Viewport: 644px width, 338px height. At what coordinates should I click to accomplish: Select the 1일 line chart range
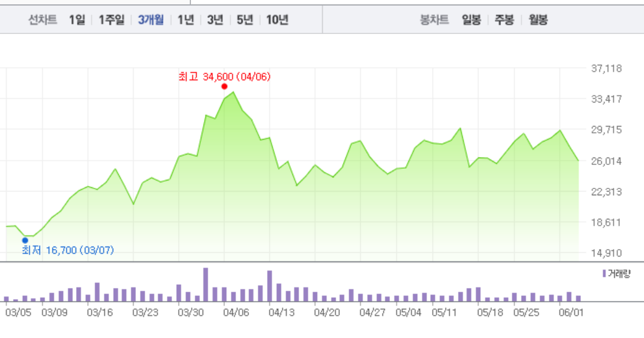[x=77, y=20]
